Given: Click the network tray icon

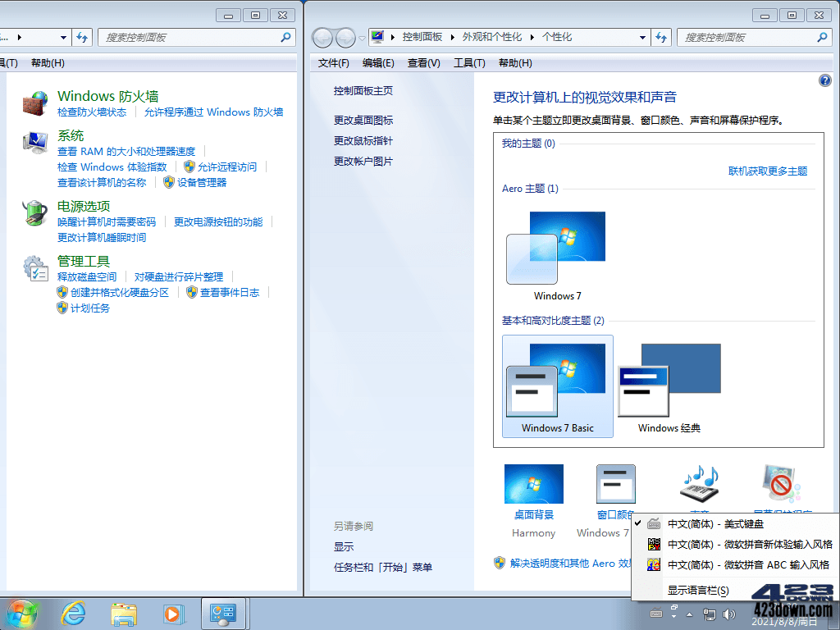Looking at the screenshot, I should (710, 614).
